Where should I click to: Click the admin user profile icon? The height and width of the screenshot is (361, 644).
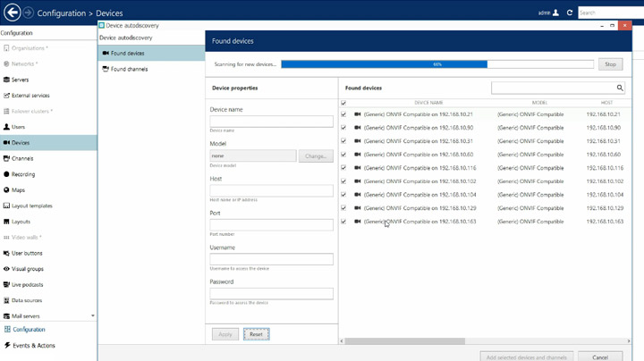pos(555,13)
